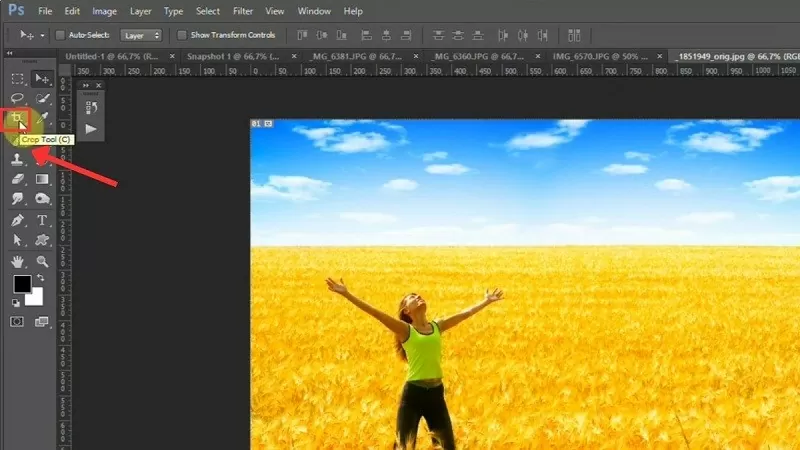Open the Select menu
800x450 pixels.
click(208, 11)
